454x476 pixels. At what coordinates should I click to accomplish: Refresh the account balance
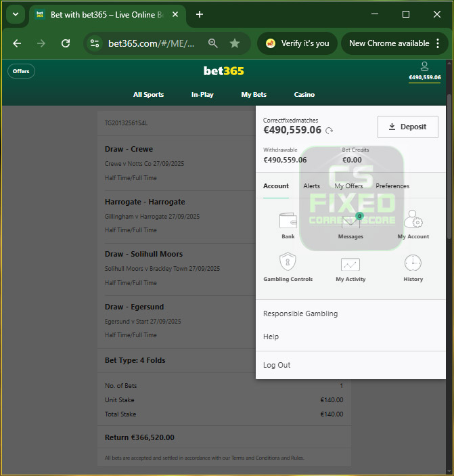(x=330, y=131)
